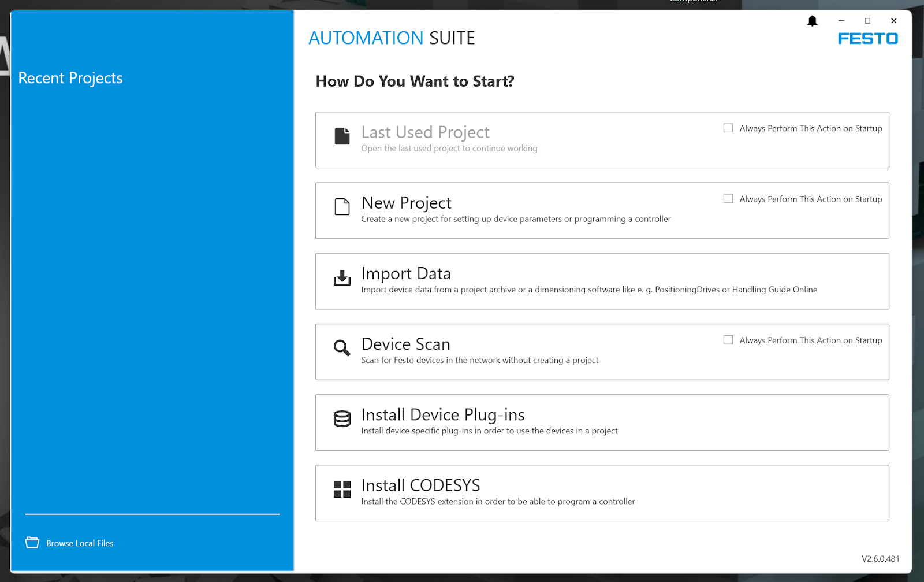The image size is (924, 582).
Task: Click the New Project blank page icon
Action: point(342,207)
